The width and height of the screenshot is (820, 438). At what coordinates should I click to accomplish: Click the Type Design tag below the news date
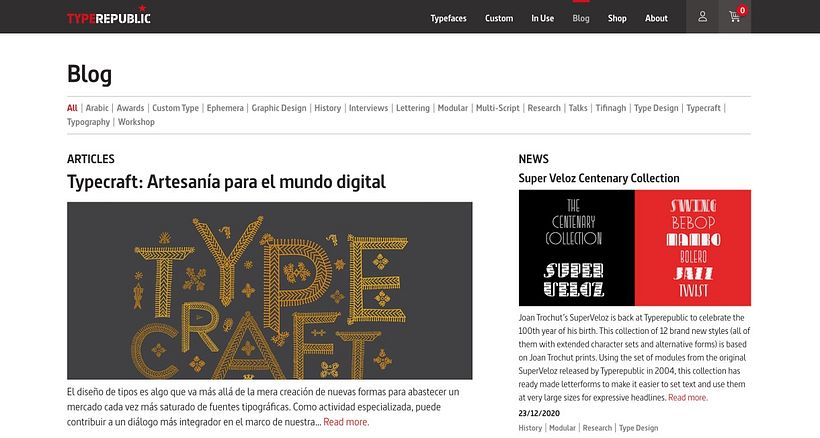point(639,428)
